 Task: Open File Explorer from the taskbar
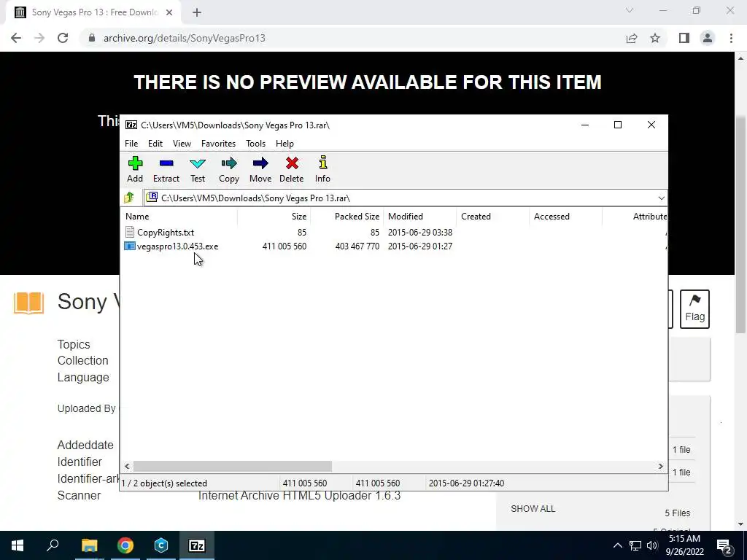pos(89,545)
